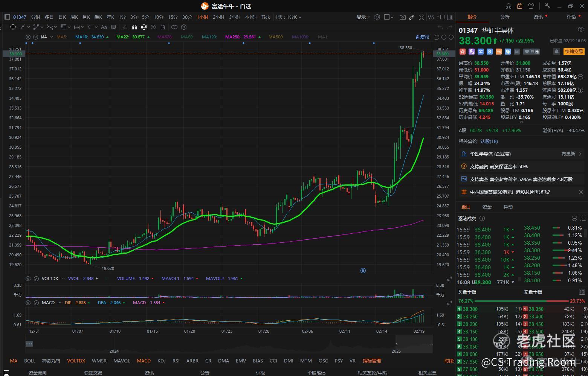Select KDJ indicator at bottom bar
The height and width of the screenshot is (376, 588).
162,361
